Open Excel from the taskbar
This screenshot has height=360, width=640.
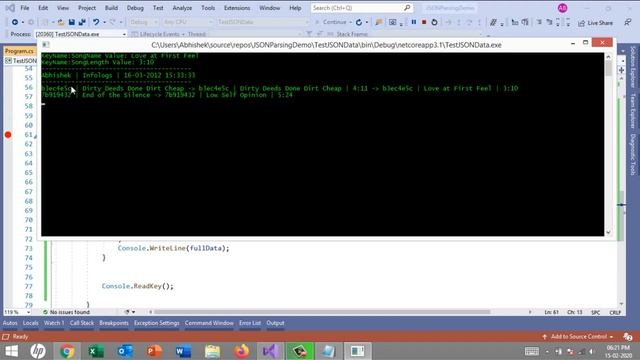[96, 351]
